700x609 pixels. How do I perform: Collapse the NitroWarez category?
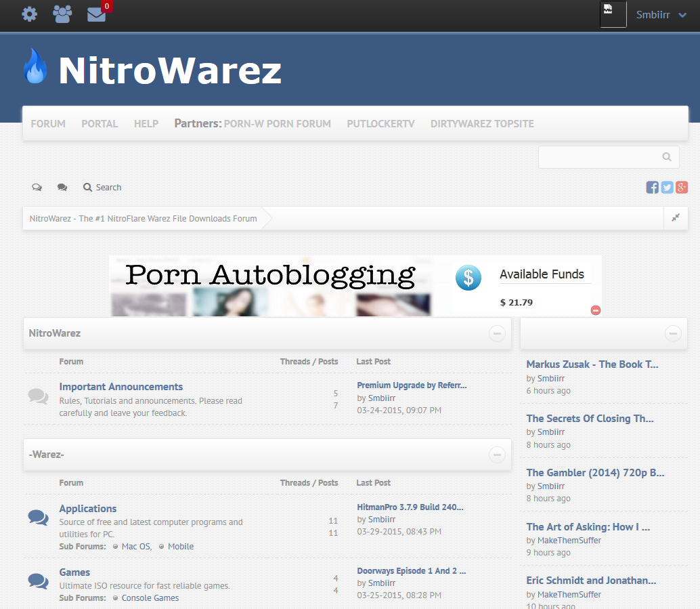[x=497, y=333]
